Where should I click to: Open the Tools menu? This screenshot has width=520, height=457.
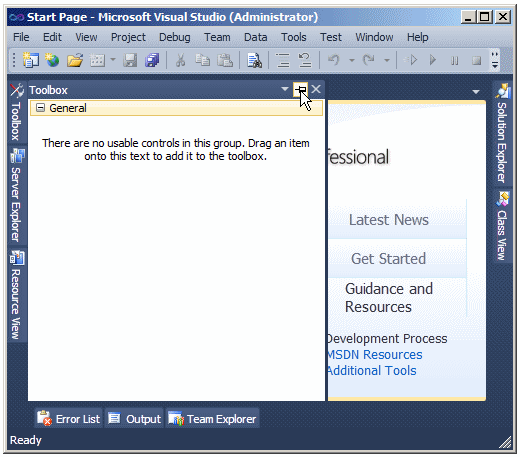(293, 37)
